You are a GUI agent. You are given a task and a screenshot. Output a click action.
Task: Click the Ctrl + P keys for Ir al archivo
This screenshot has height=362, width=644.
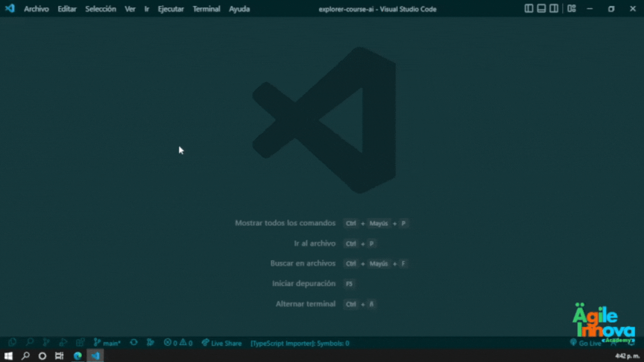click(361, 244)
